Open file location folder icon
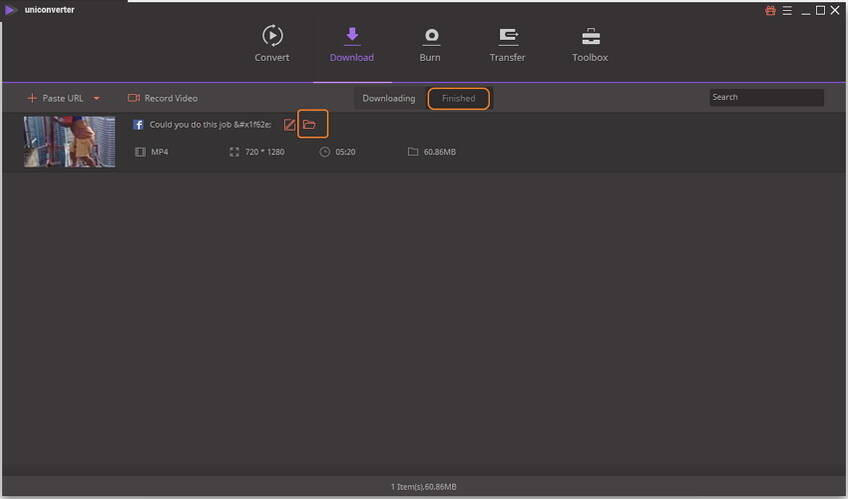 pyautogui.click(x=309, y=125)
